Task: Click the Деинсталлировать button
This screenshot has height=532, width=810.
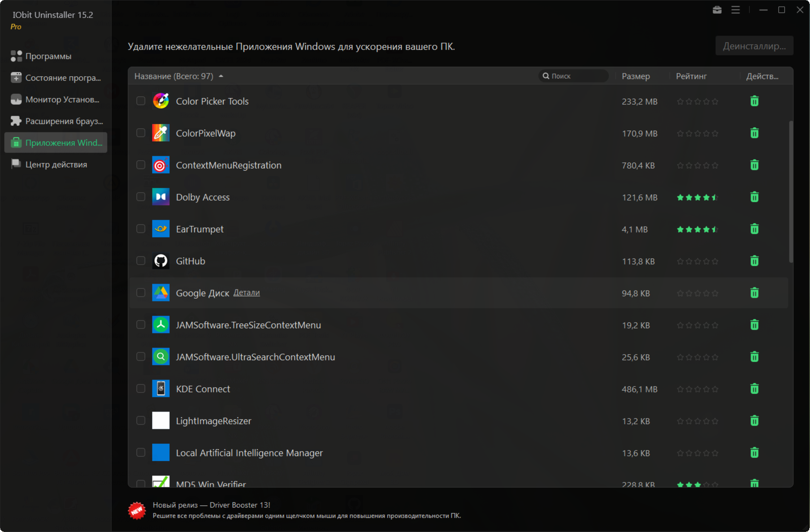Action: point(754,46)
